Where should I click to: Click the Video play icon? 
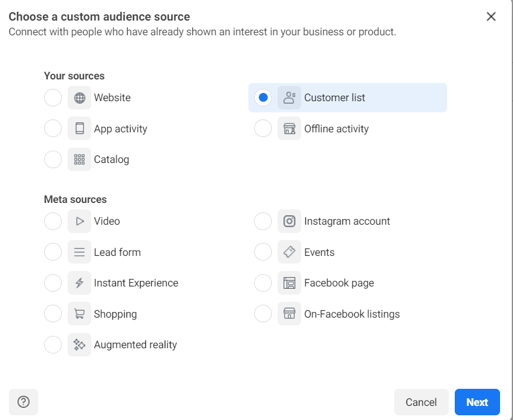[79, 221]
